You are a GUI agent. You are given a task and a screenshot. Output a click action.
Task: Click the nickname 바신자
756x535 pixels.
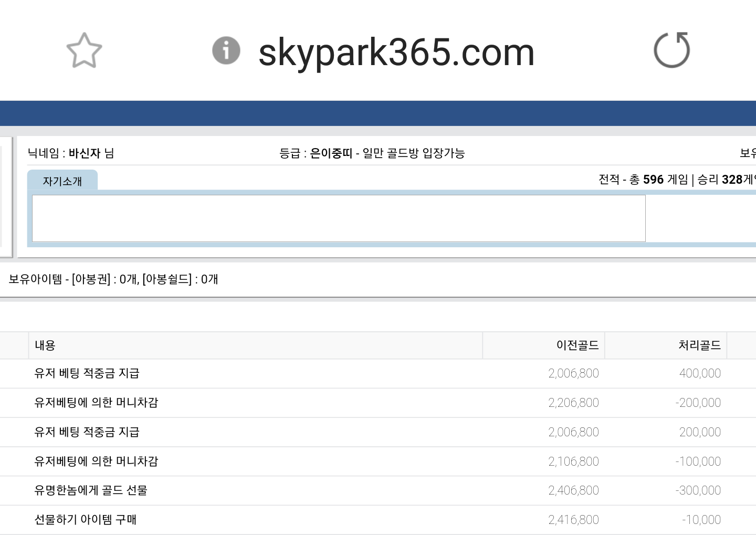[x=84, y=153]
